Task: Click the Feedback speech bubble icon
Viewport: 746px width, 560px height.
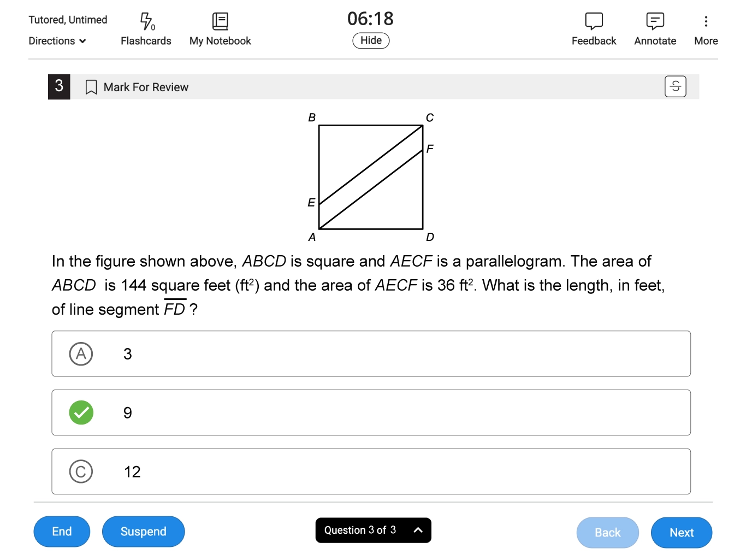Action: 594,22
